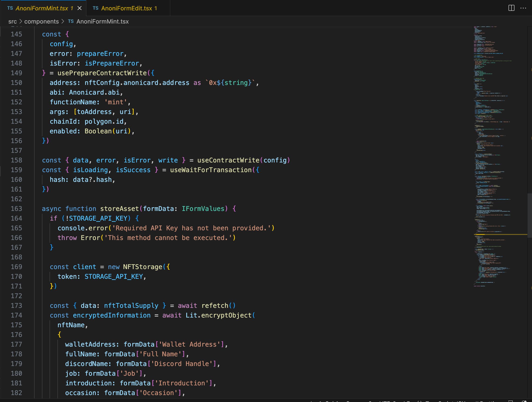Click Anonicard.abi on line 151

click(94, 93)
